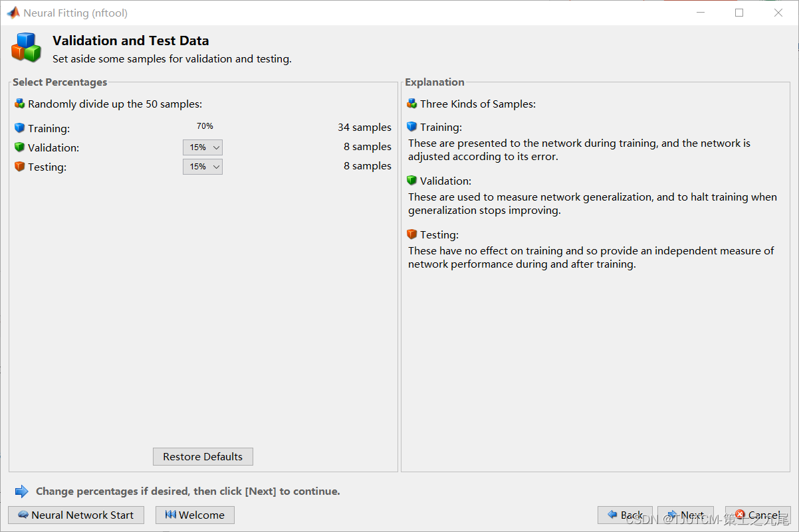Go to Neural Network Start
Image resolution: width=799 pixels, height=532 pixels.
click(x=76, y=515)
